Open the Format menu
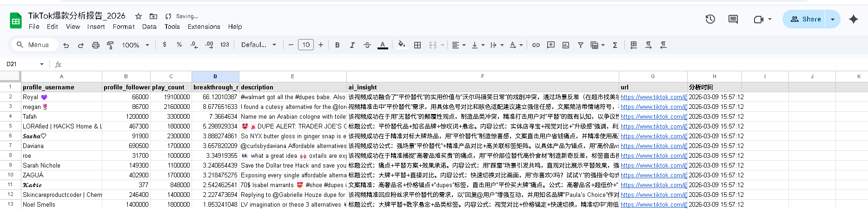The height and width of the screenshot is (209, 868). click(x=124, y=27)
